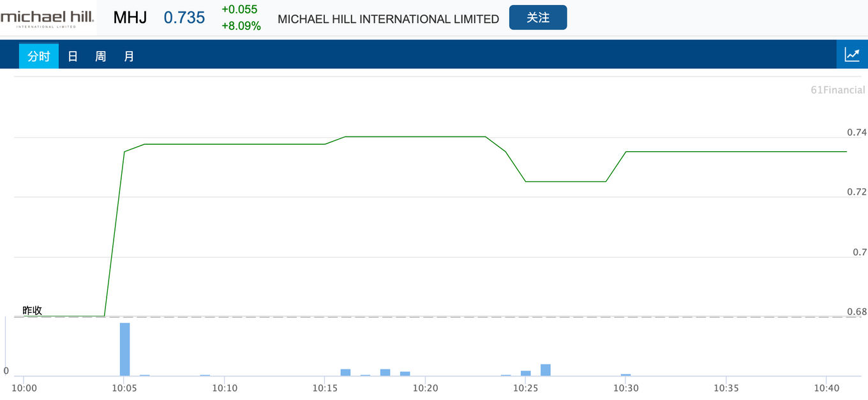Click the MICHAEL HILL INTERNATIONAL LIMITED company name
This screenshot has width=868, height=400.
(388, 19)
